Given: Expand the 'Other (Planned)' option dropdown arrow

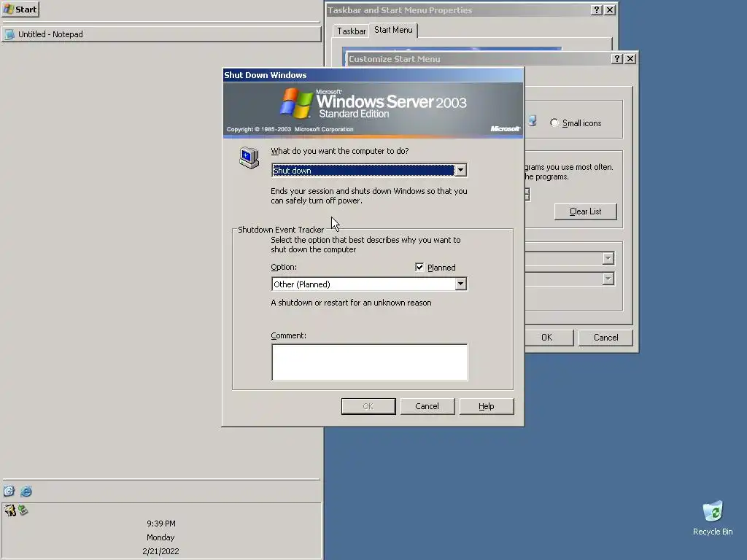Looking at the screenshot, I should [x=460, y=284].
